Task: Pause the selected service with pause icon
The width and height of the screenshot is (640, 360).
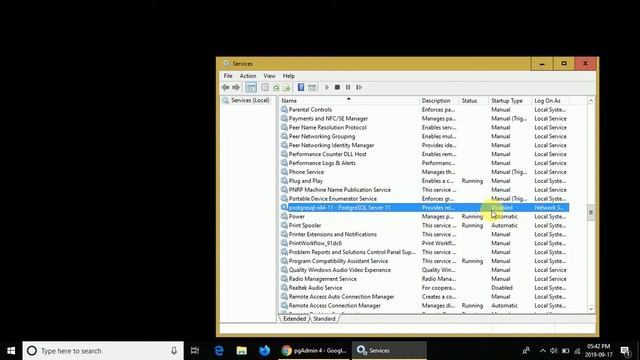Action: tap(348, 87)
